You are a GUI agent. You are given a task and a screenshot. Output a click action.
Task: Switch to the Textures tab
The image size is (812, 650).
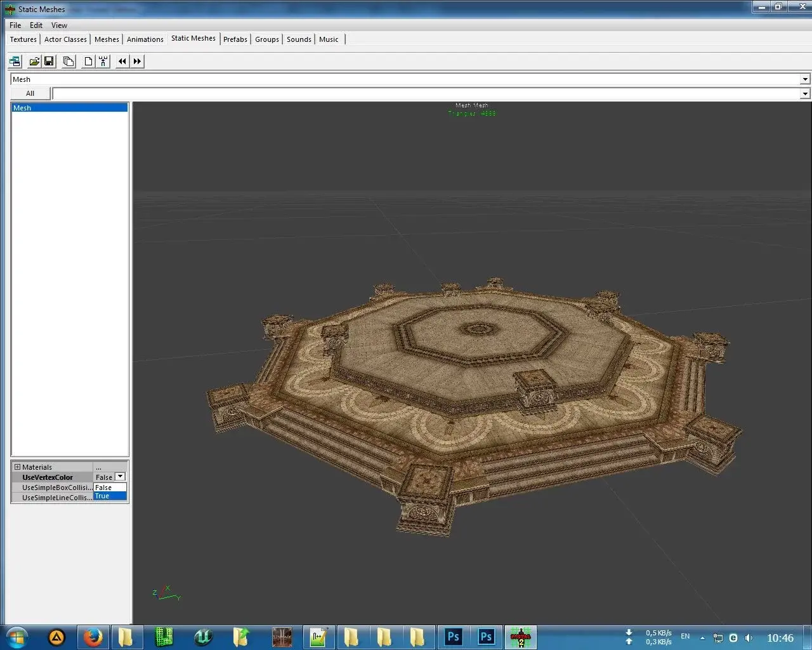click(23, 39)
